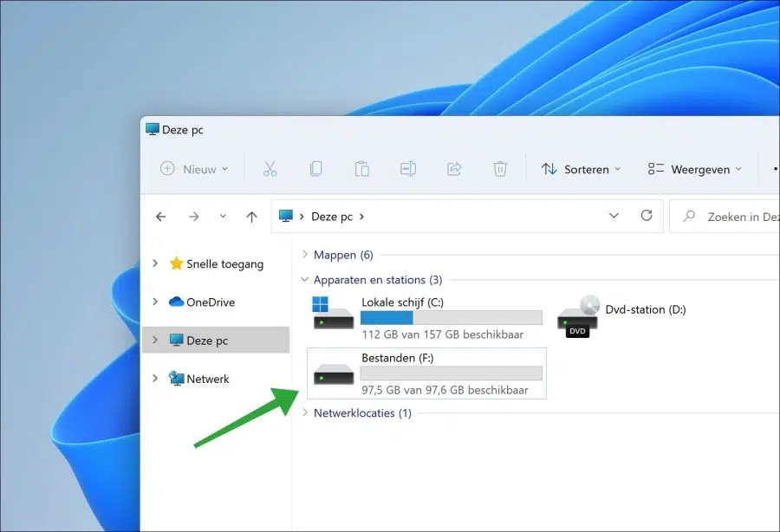Expand the Netwerklocaties (1) group

[305, 412]
